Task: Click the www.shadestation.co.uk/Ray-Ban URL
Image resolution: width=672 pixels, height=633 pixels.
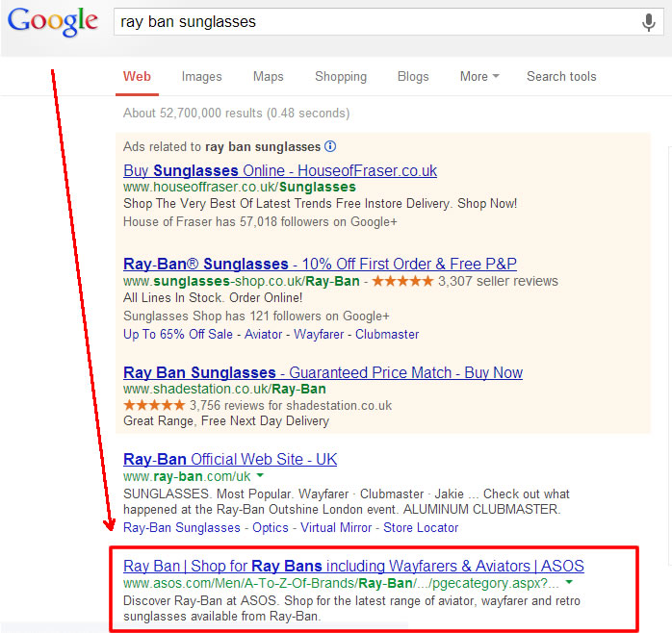Action: tap(224, 389)
